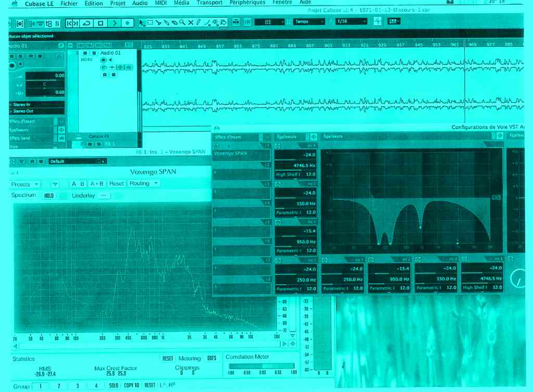Click the Record button in the transport toolbar
The height and width of the screenshot is (392, 533).
[127, 23]
